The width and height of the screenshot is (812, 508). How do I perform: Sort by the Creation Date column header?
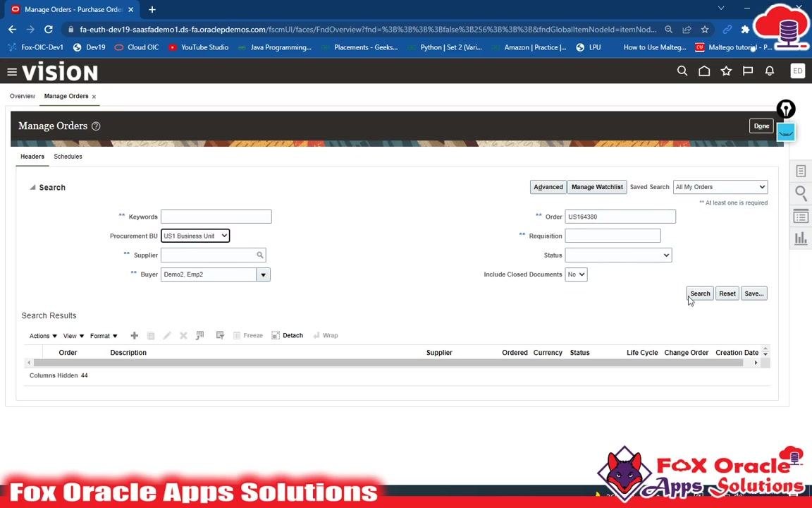coord(737,353)
